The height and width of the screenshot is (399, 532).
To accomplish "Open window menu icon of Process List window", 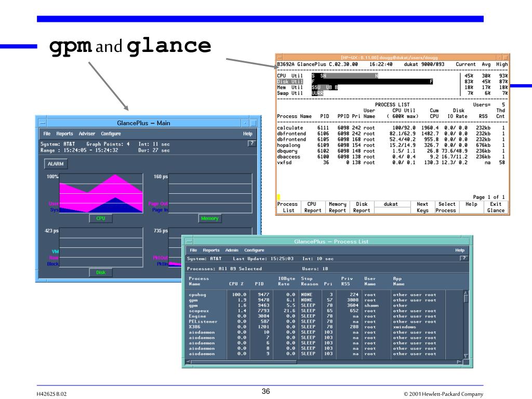I will coord(189,241).
